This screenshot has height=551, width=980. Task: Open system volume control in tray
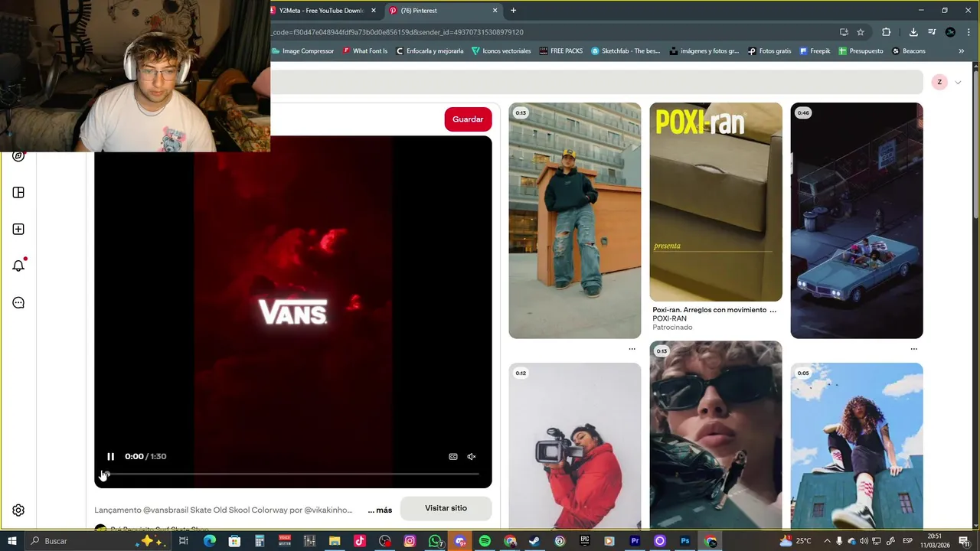[864, 541]
